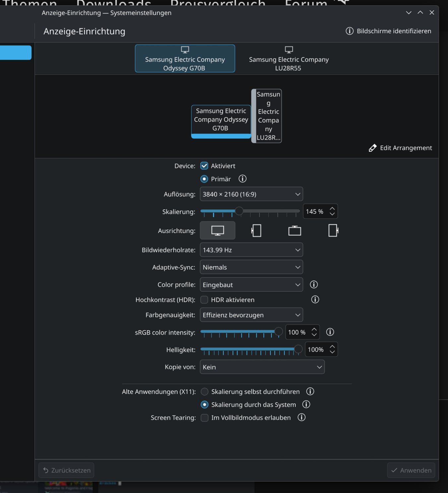Viewport: 448px width, 493px height.
Task: Increase Helligkeit value stepper
Action: pyautogui.click(x=332, y=347)
